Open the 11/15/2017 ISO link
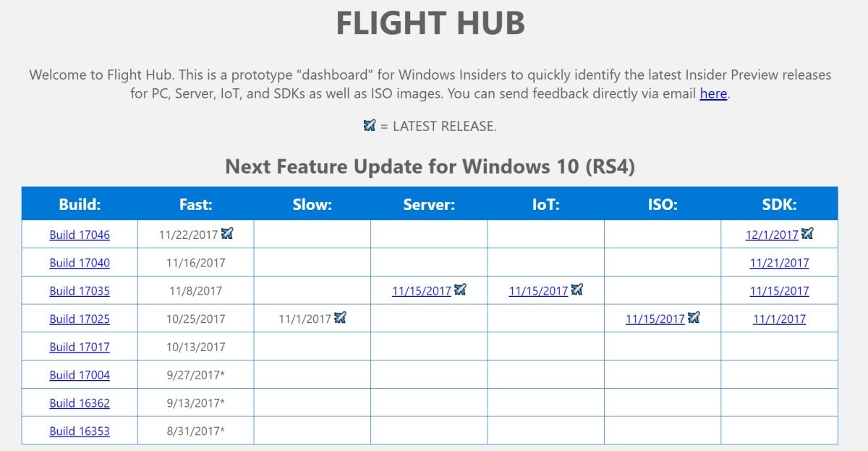868x451 pixels. pos(656,319)
